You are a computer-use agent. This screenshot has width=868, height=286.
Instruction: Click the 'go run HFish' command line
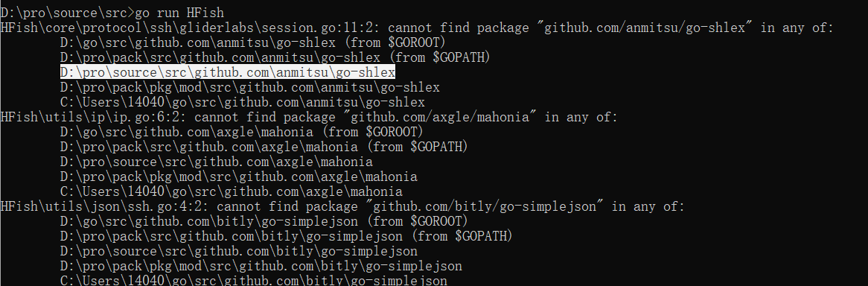pyautogui.click(x=112, y=12)
